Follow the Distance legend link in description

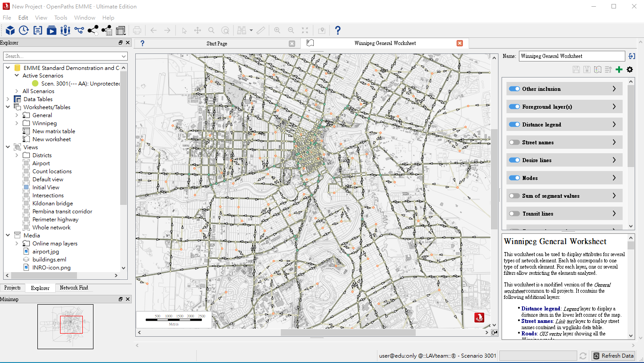541,309
